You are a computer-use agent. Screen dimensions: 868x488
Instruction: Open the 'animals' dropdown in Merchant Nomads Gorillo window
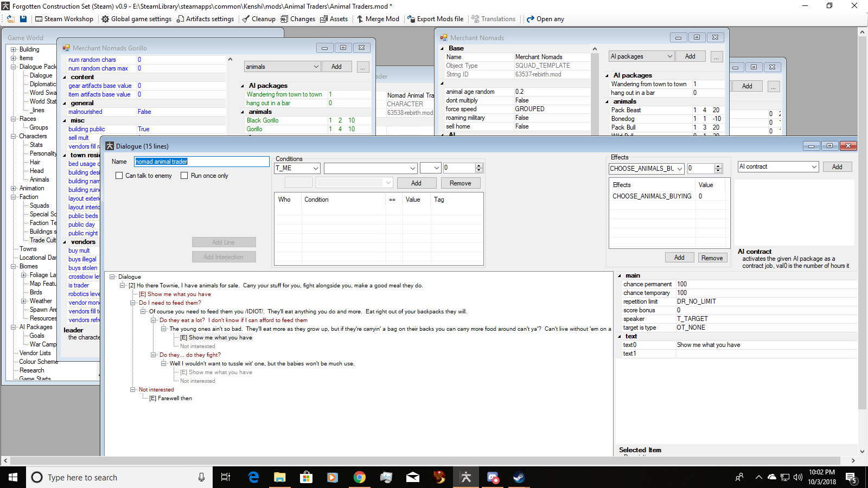[x=282, y=67]
